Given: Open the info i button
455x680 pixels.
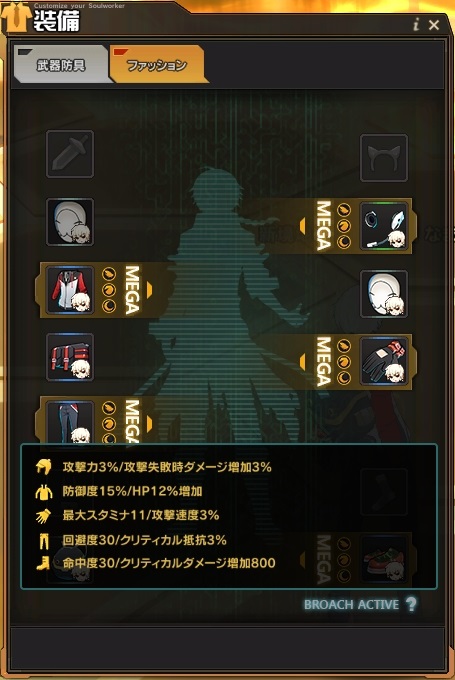Looking at the screenshot, I should 416,25.
